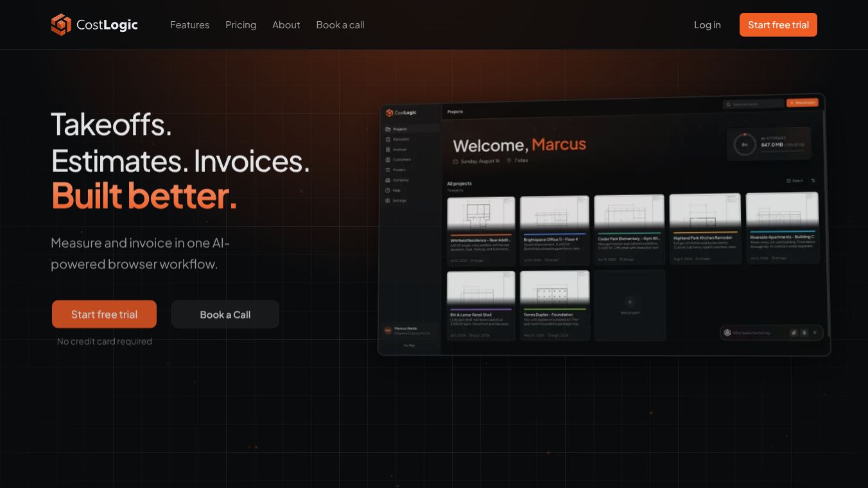Click the CostLogic logo in the site header

click(x=94, y=25)
